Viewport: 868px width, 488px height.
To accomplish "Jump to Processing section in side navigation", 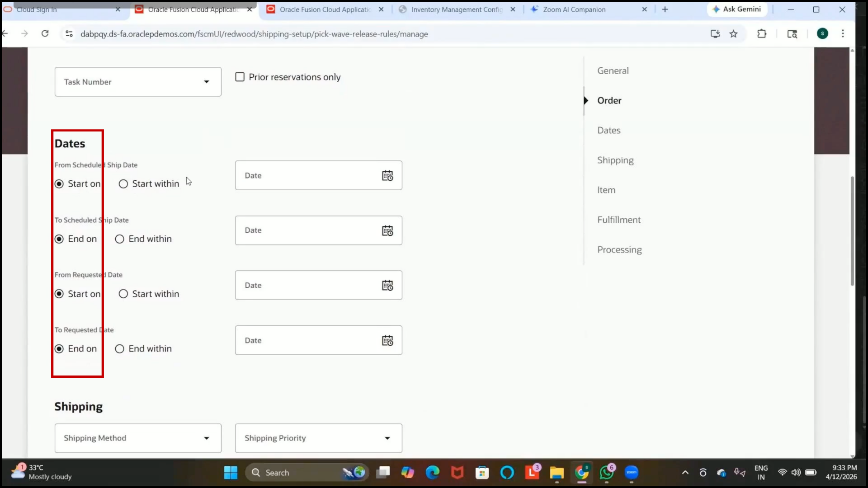I will (619, 250).
